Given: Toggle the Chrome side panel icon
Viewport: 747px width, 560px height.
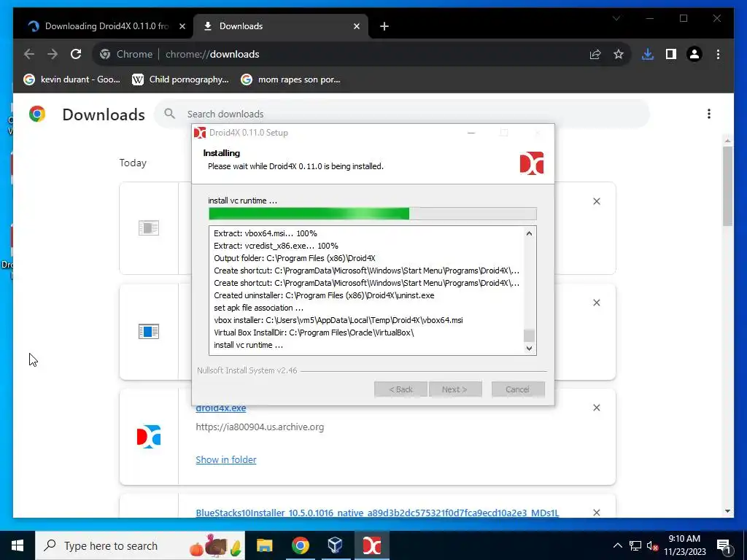Looking at the screenshot, I should [x=671, y=54].
